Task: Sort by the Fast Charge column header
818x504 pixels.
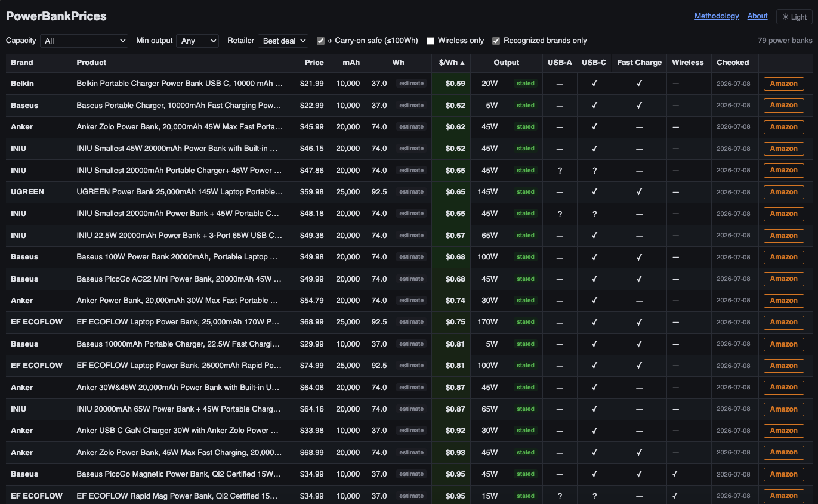Action: (x=639, y=63)
